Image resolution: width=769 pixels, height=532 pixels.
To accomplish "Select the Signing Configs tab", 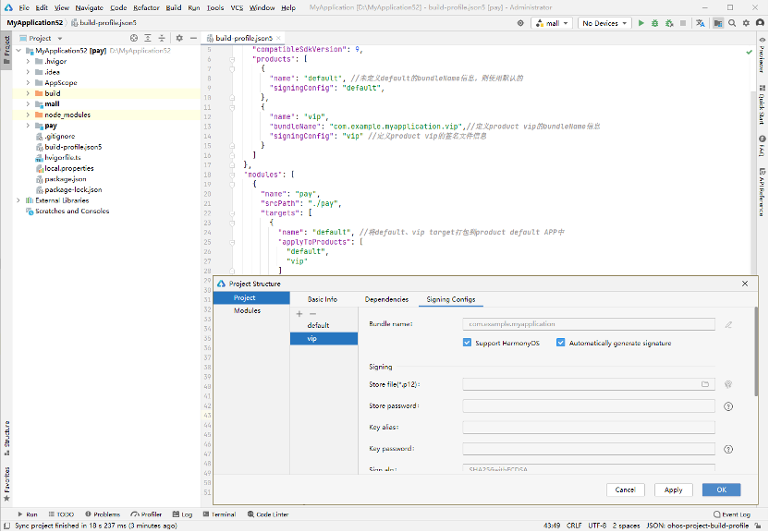I will pos(451,299).
